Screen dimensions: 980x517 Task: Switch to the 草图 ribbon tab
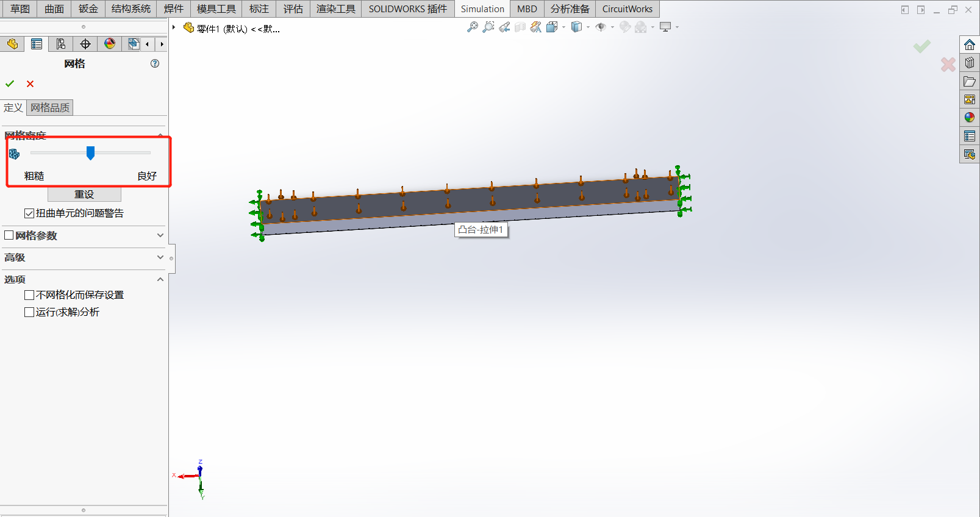(20, 9)
